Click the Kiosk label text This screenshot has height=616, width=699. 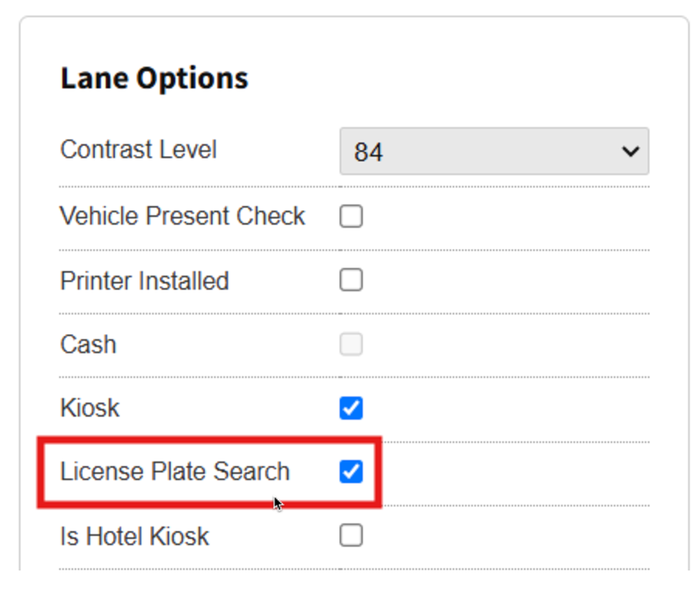click(89, 408)
